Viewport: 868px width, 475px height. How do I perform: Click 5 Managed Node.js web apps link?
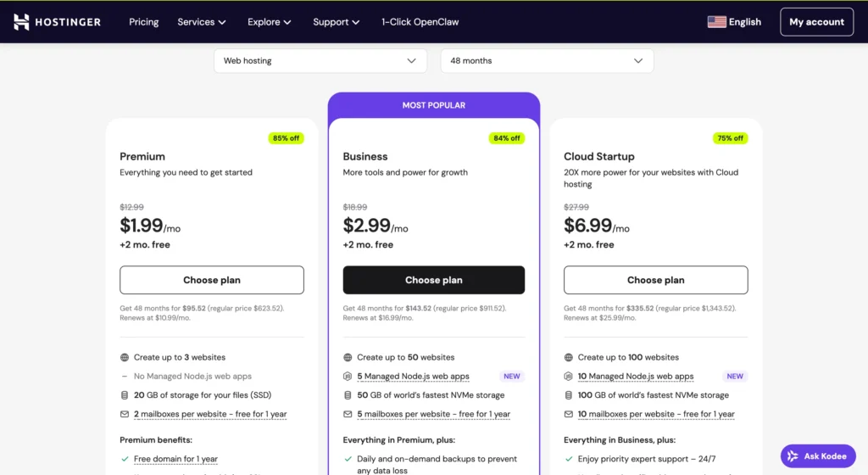tap(413, 377)
